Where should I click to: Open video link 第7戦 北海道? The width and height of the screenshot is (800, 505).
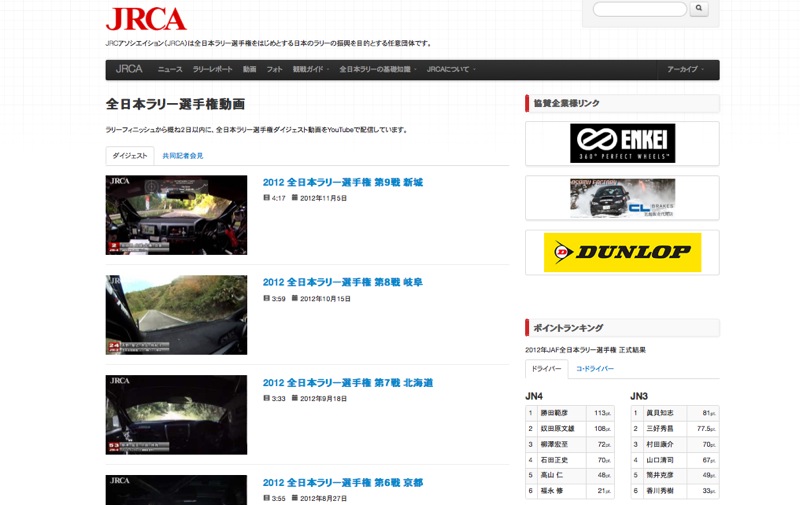pos(348,383)
